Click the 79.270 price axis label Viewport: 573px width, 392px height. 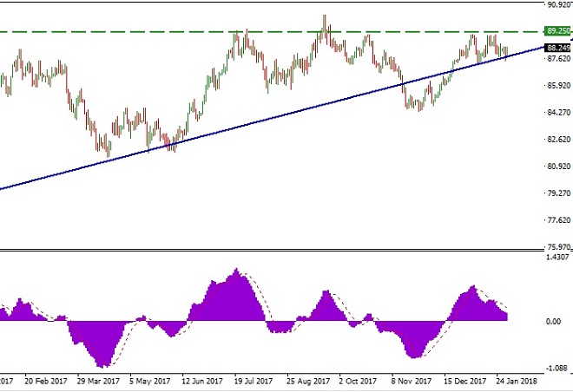pyautogui.click(x=558, y=193)
